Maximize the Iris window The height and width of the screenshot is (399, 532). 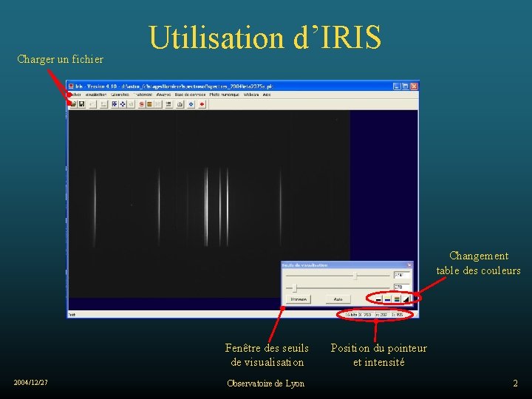point(405,86)
